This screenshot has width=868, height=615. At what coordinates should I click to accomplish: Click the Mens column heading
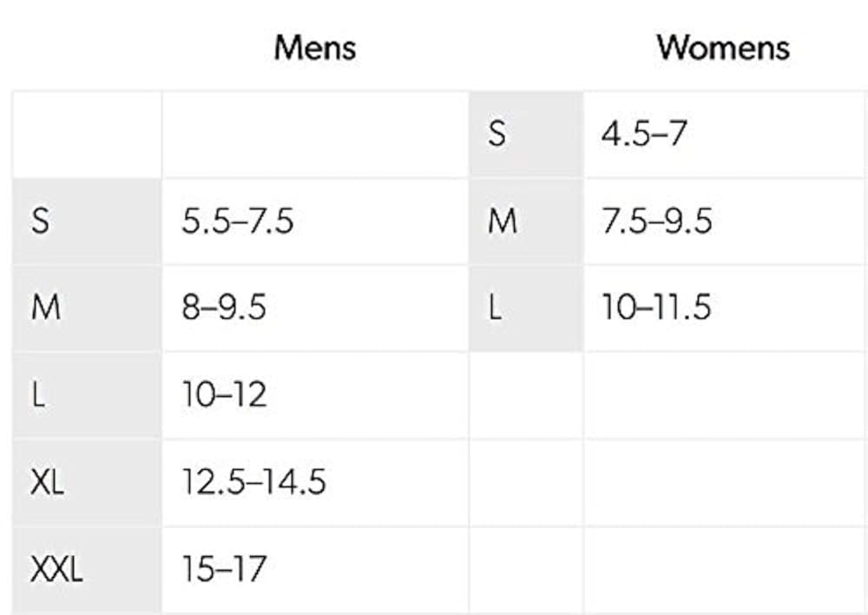pos(314,48)
